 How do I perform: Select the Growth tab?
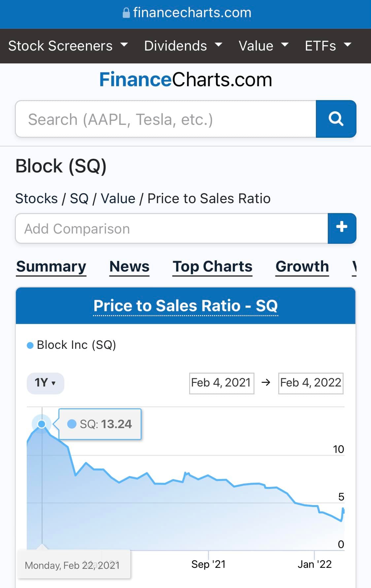pyautogui.click(x=302, y=267)
